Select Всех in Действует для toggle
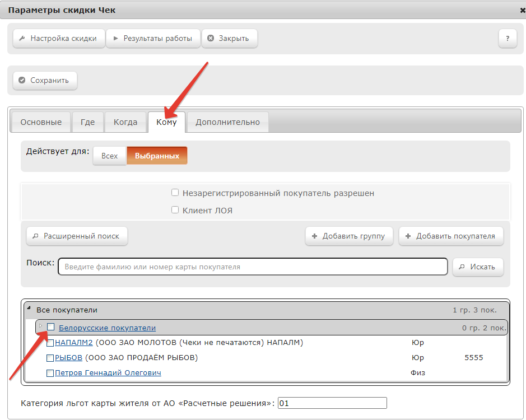The width and height of the screenshot is (526, 420). (109, 156)
